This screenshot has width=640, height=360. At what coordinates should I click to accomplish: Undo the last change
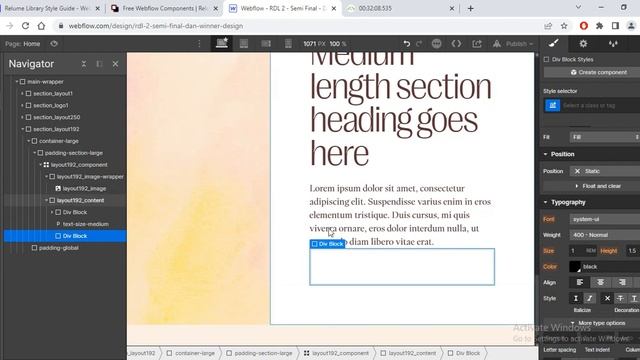click(x=407, y=43)
